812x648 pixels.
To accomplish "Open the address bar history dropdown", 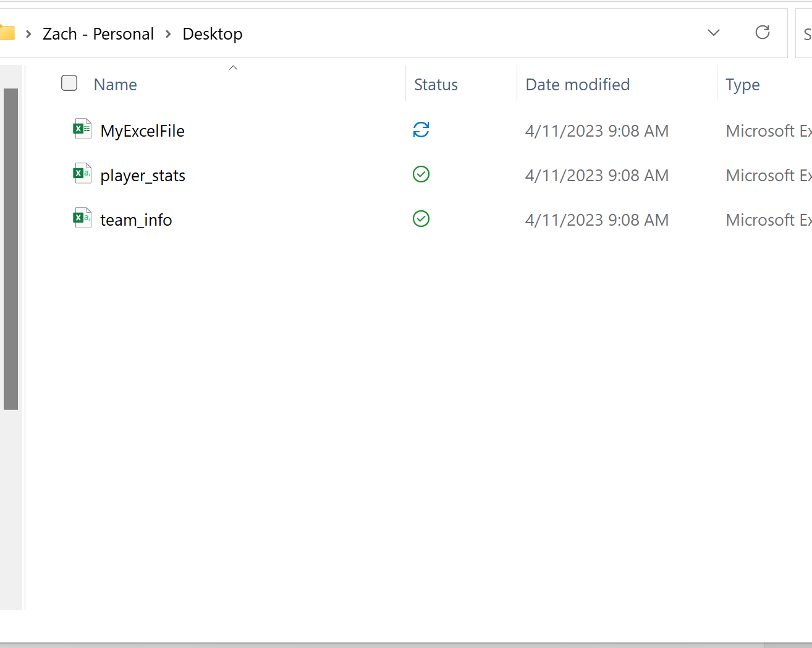I will 714,33.
